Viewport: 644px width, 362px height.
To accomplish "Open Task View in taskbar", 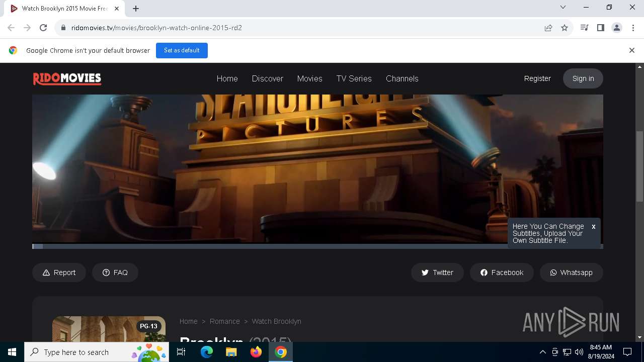I will click(181, 352).
